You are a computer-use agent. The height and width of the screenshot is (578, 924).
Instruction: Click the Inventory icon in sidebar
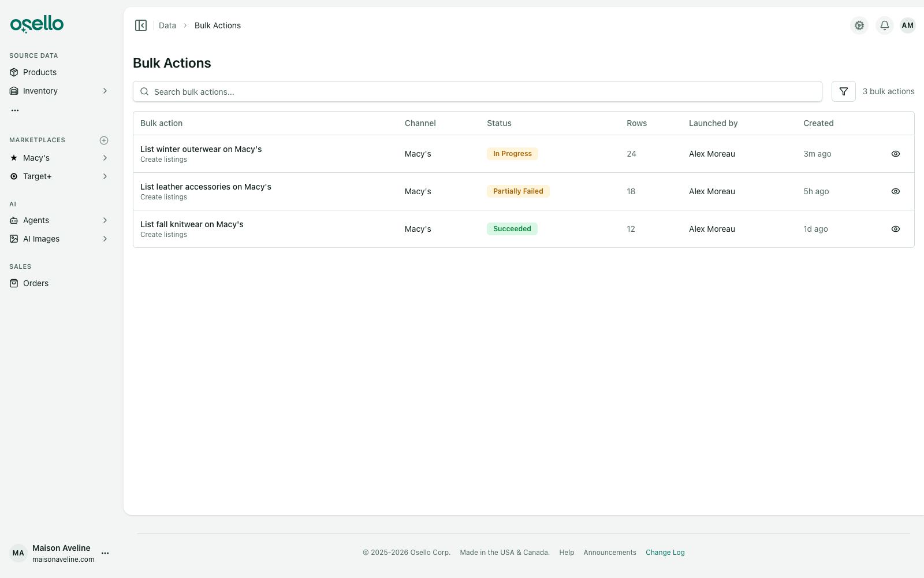click(x=14, y=91)
